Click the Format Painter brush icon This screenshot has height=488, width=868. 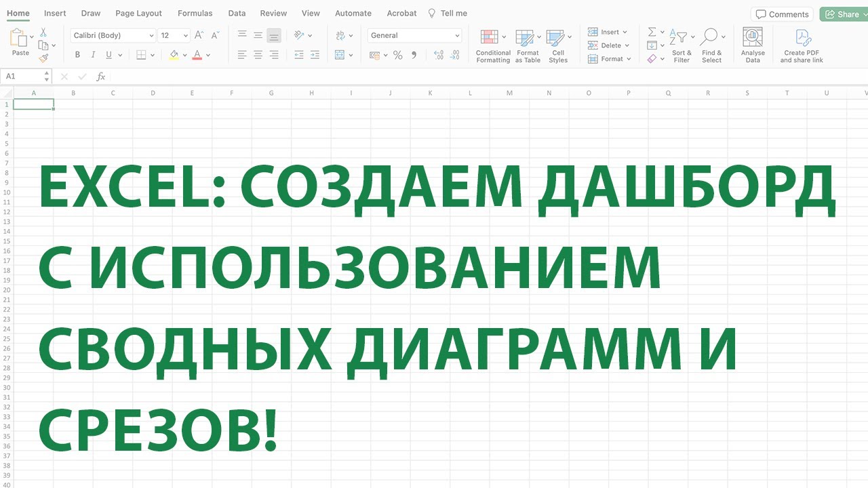tap(43, 58)
